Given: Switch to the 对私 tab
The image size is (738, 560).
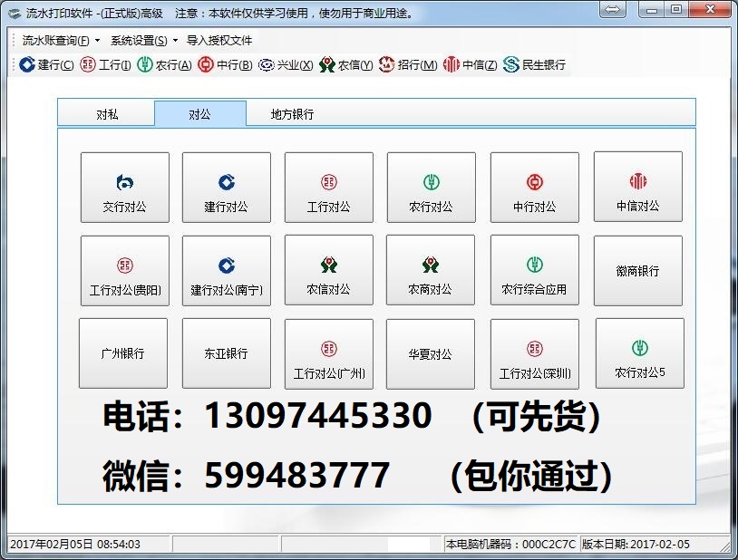Looking at the screenshot, I should pos(106,114).
